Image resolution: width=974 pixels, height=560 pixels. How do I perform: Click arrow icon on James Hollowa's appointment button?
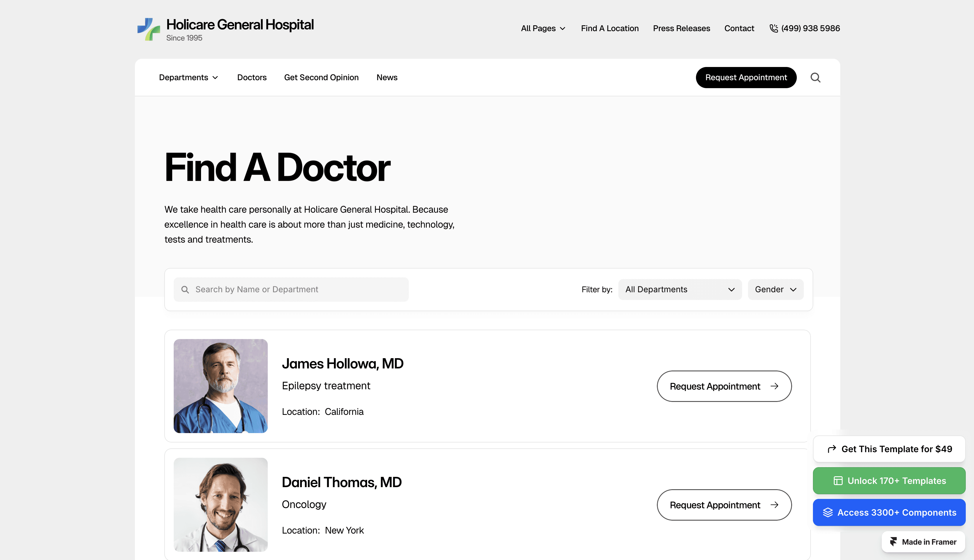pos(774,386)
